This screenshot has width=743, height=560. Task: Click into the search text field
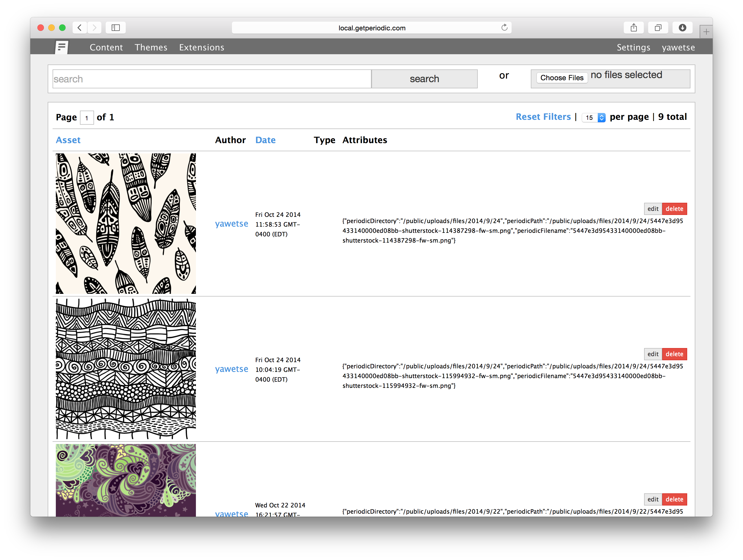pyautogui.click(x=212, y=79)
